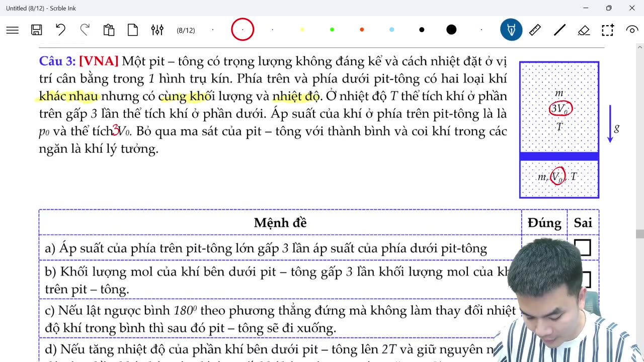Click the "Sai" column header
Image resolution: width=644 pixels, height=362 pixels.
tap(583, 223)
